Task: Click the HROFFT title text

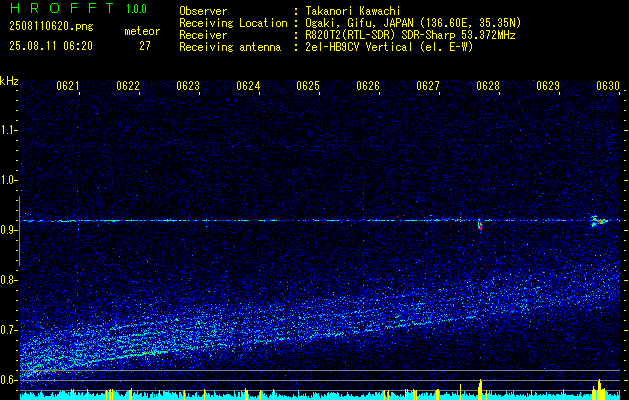Action: click(x=62, y=8)
